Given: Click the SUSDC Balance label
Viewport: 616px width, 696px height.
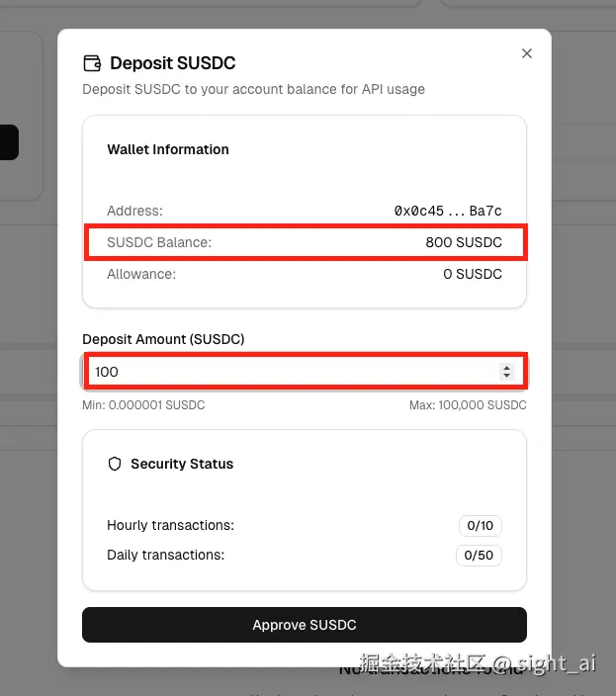Looking at the screenshot, I should click(x=159, y=242).
